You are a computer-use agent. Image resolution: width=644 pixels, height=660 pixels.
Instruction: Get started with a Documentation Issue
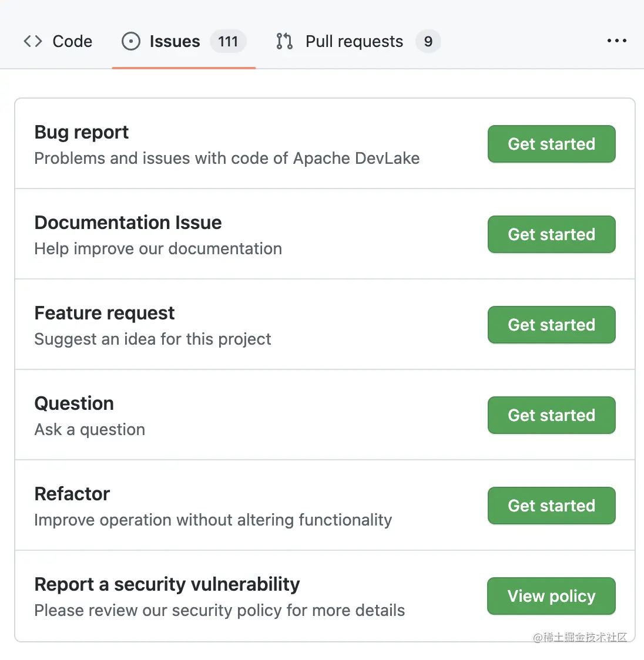(x=551, y=234)
